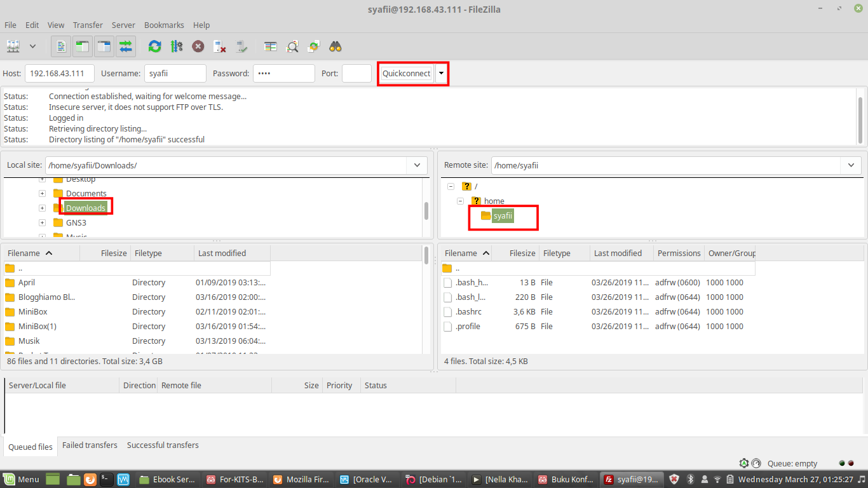Cancel the current operation

click(x=198, y=46)
